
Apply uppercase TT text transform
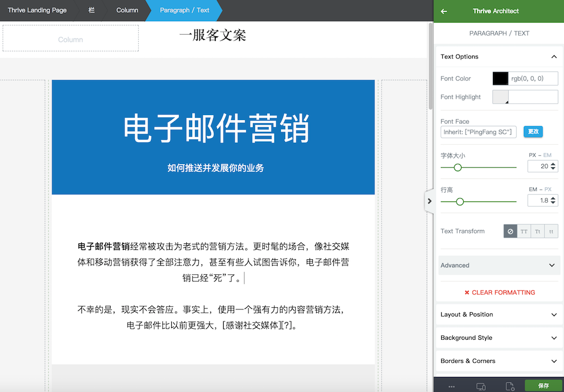(524, 231)
